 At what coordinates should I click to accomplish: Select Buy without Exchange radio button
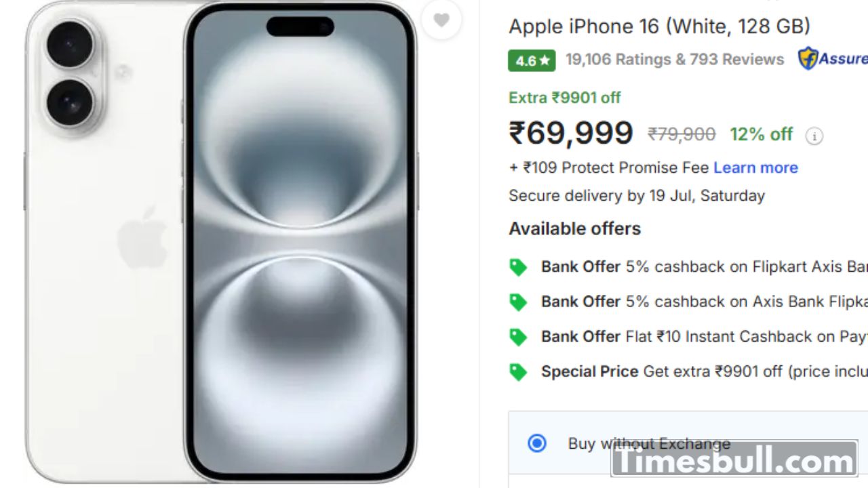[536, 443]
